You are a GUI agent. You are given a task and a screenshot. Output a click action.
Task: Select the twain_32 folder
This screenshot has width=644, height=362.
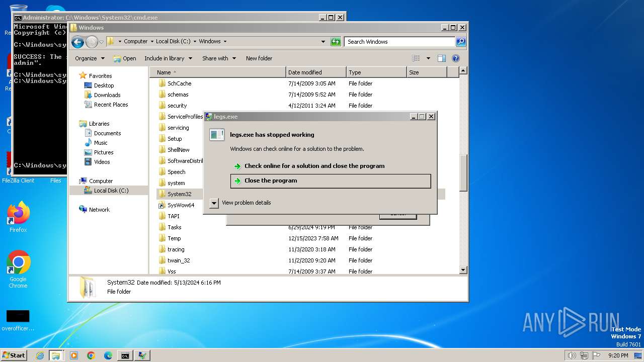click(179, 260)
